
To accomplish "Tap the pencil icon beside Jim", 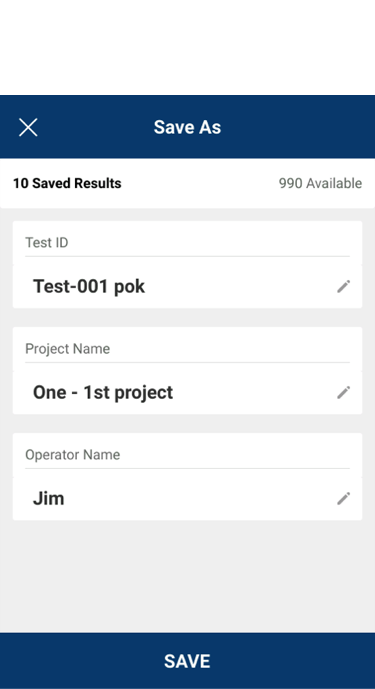I will pos(343,498).
